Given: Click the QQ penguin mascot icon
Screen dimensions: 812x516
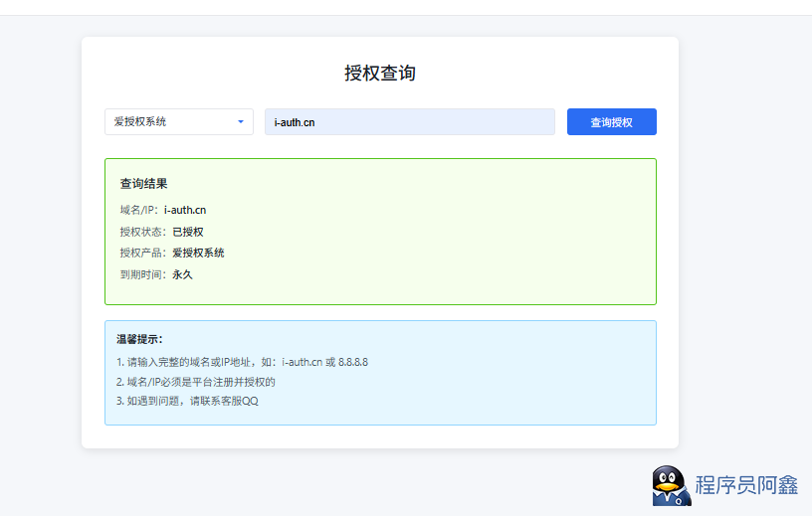Looking at the screenshot, I should click(x=671, y=486).
